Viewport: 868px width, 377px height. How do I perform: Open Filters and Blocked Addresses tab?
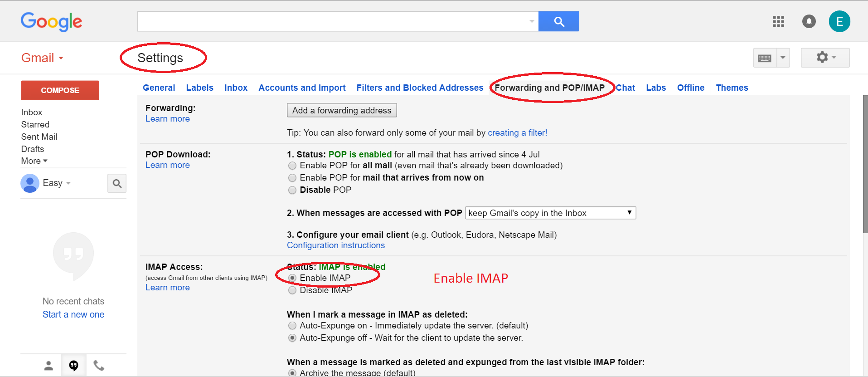pyautogui.click(x=420, y=88)
